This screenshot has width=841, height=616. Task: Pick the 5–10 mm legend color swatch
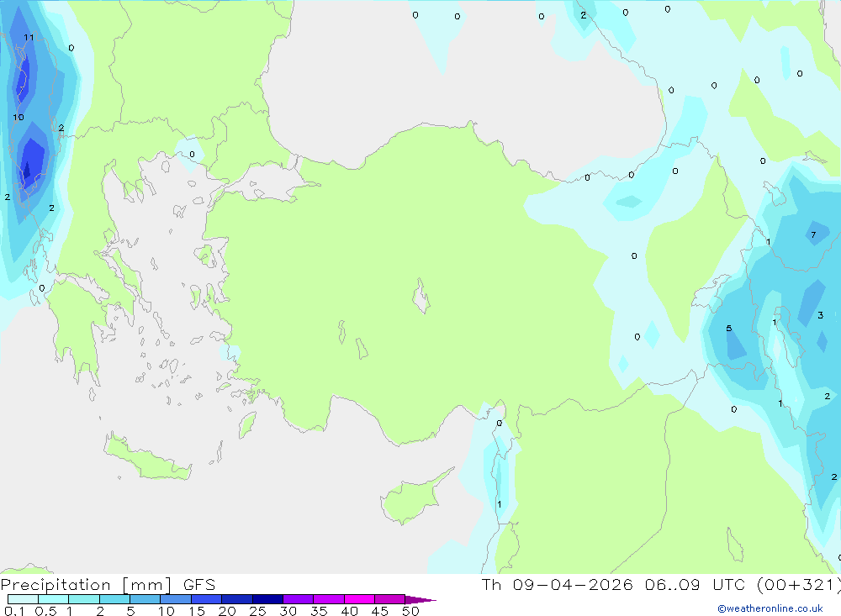pyautogui.click(x=145, y=599)
